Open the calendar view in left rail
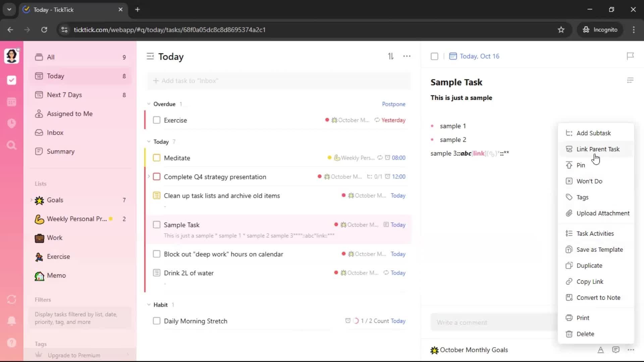Viewport: 644px width, 362px height. [11, 102]
